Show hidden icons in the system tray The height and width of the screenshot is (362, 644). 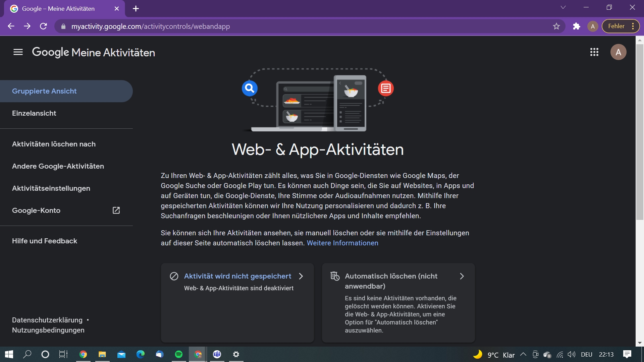[x=523, y=354]
